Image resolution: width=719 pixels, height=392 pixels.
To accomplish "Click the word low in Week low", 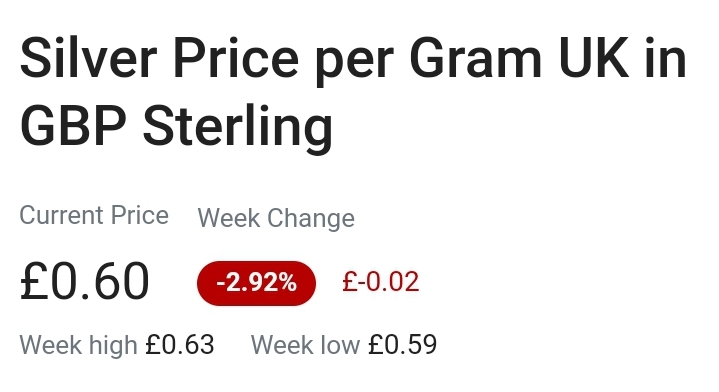I will (x=340, y=345).
